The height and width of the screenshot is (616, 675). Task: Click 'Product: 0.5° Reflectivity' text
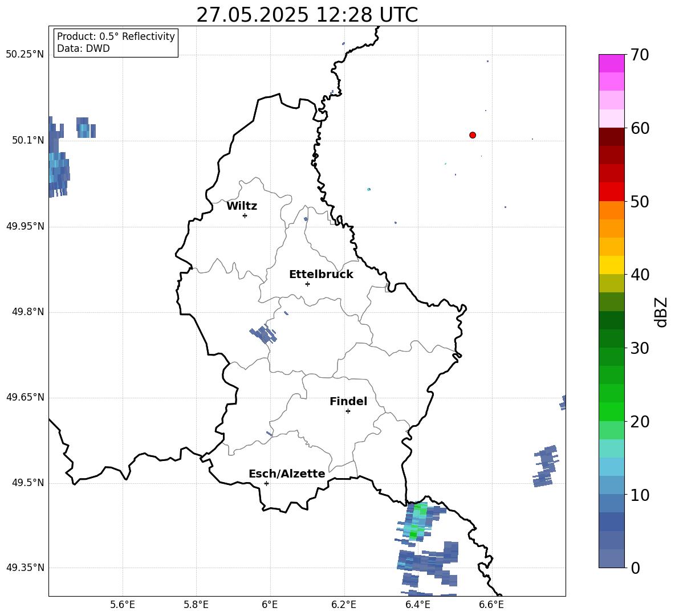[x=116, y=36]
